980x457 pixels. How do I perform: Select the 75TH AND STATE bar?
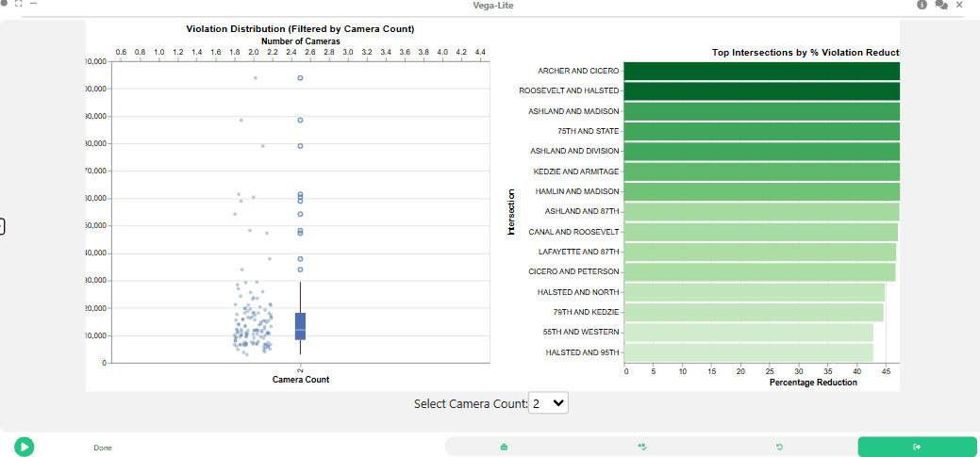[762, 131]
